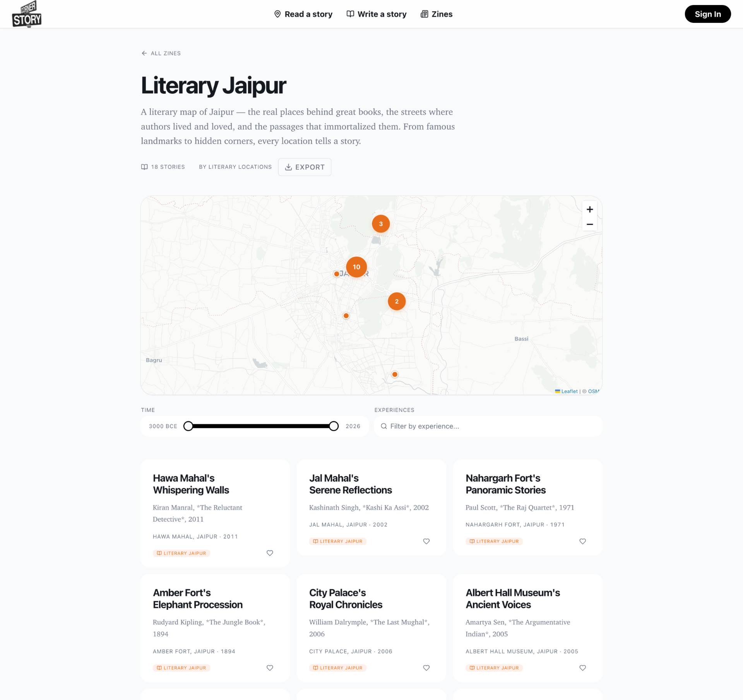Like Hawa Mahal's Whispering Walls story
Viewport: 743px width, 700px height.
[x=270, y=553]
